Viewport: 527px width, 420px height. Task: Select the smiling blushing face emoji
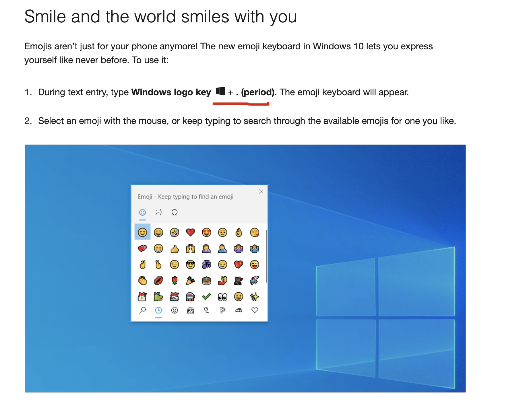142,232
